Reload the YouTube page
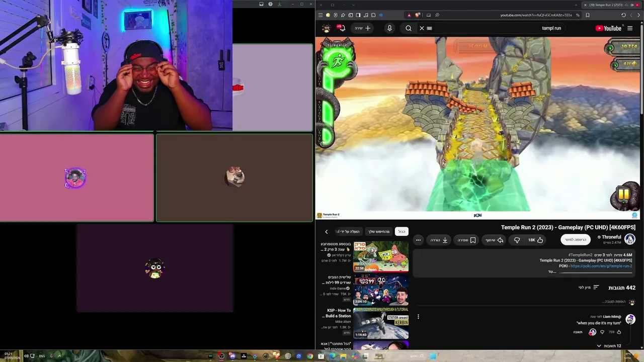The width and height of the screenshot is (644, 362). point(623,15)
